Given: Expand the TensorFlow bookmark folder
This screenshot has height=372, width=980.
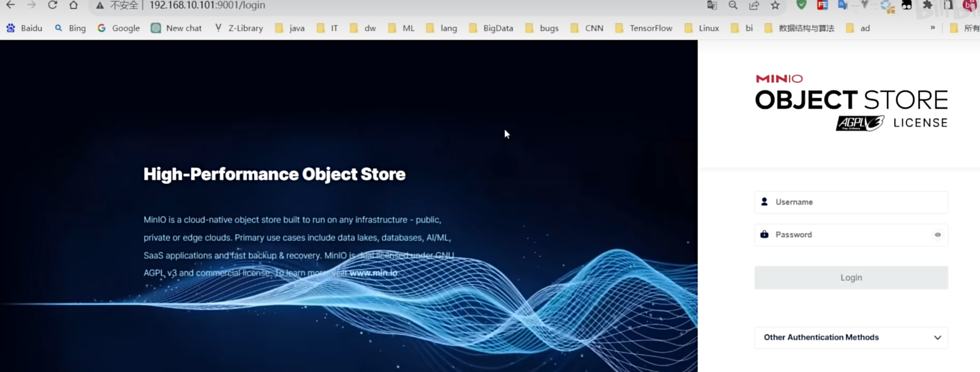Looking at the screenshot, I should (x=644, y=28).
